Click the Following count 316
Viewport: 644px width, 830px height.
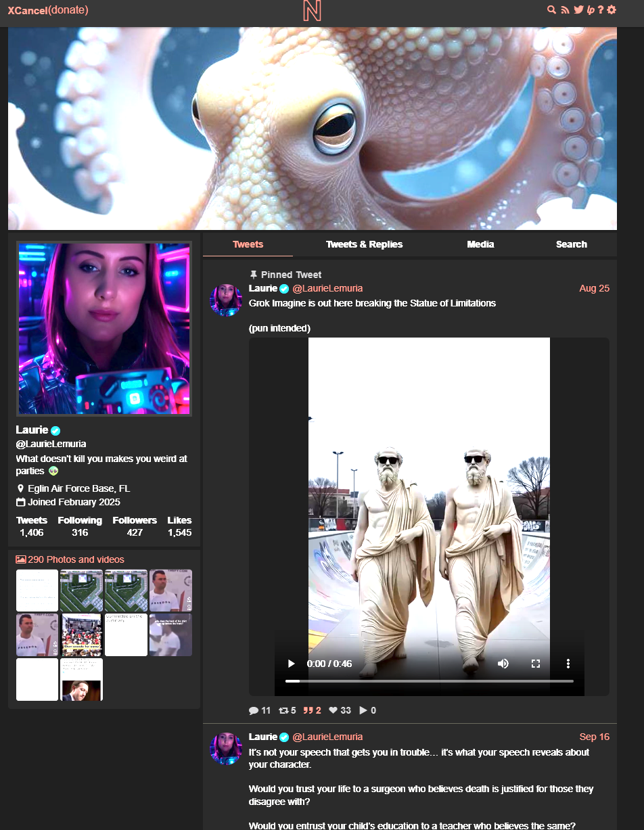pyautogui.click(x=80, y=533)
